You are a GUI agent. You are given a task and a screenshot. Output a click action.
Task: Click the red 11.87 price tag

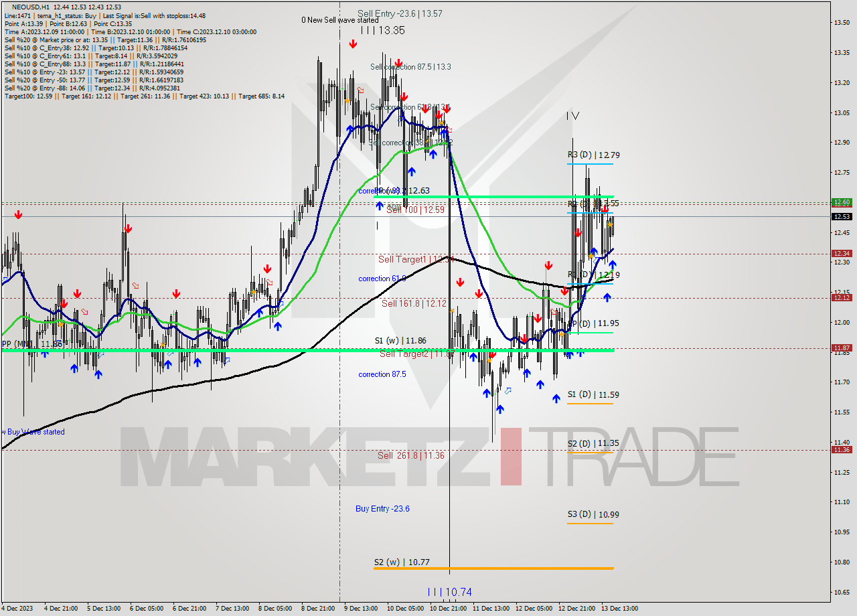[x=842, y=348]
